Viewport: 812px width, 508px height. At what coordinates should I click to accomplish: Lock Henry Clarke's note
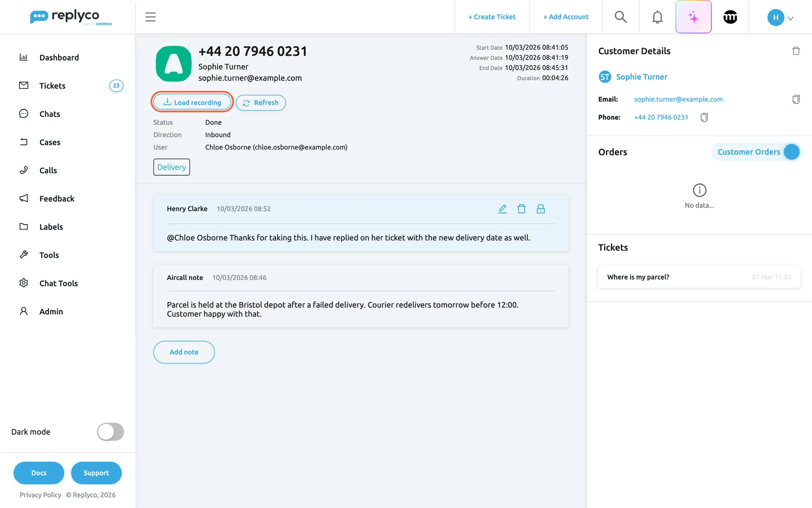click(541, 209)
